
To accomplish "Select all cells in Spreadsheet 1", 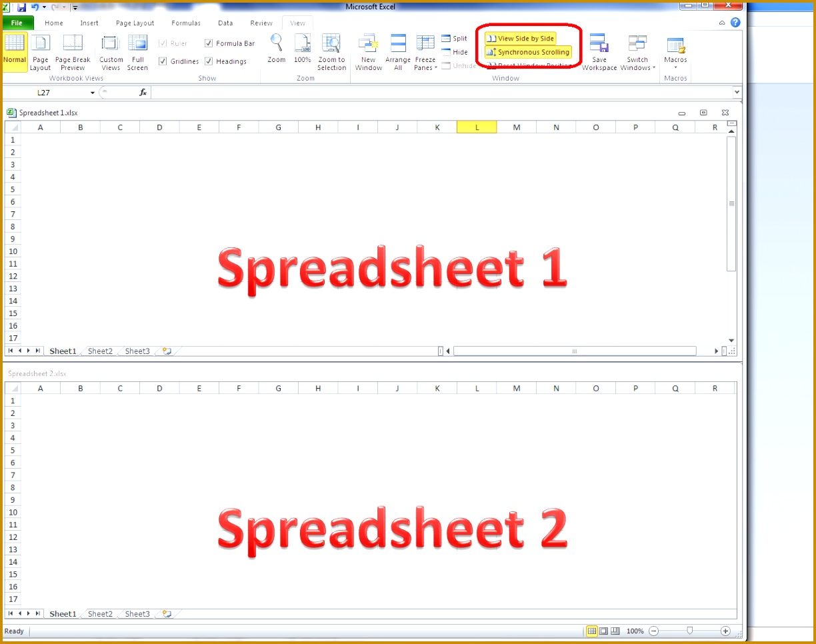I will pyautogui.click(x=13, y=127).
